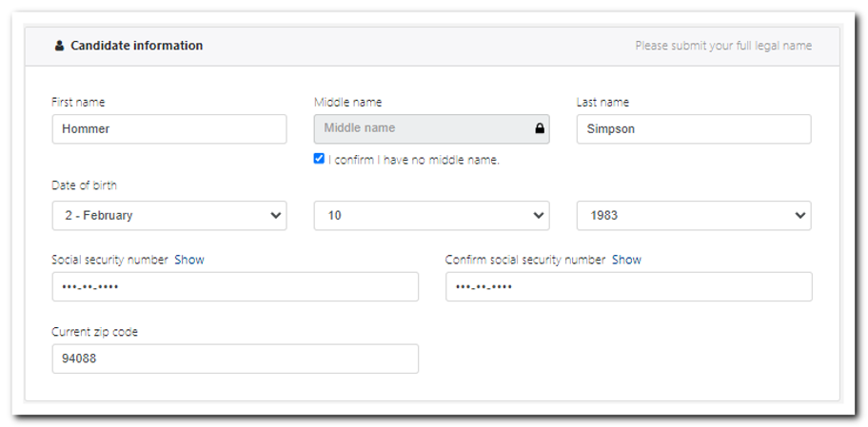Open the birth month dropdown showing February
868x427 pixels.
click(169, 216)
